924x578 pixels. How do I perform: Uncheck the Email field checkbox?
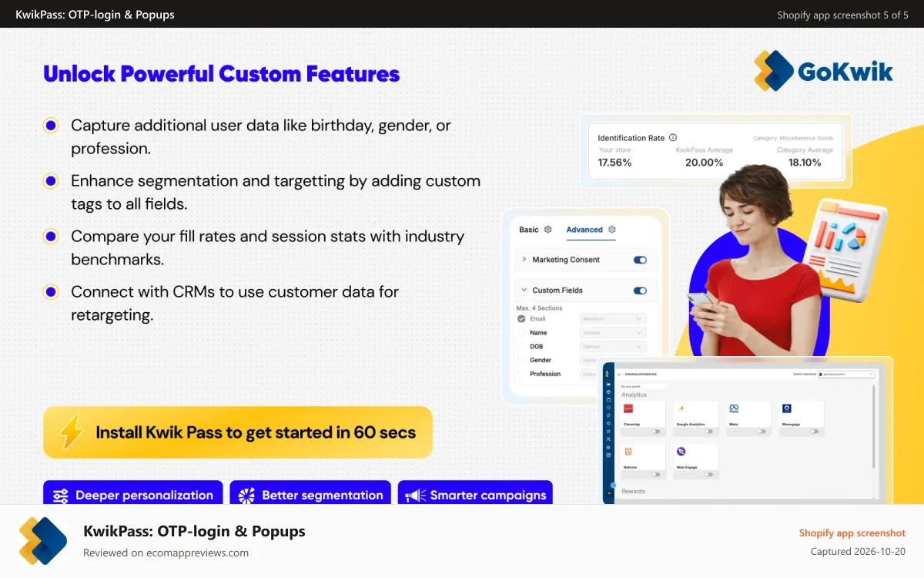coord(521,319)
